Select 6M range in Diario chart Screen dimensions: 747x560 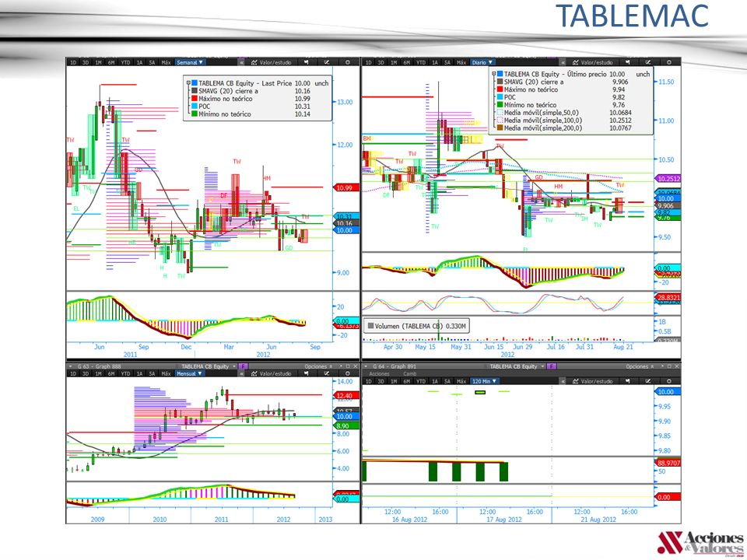click(x=406, y=62)
